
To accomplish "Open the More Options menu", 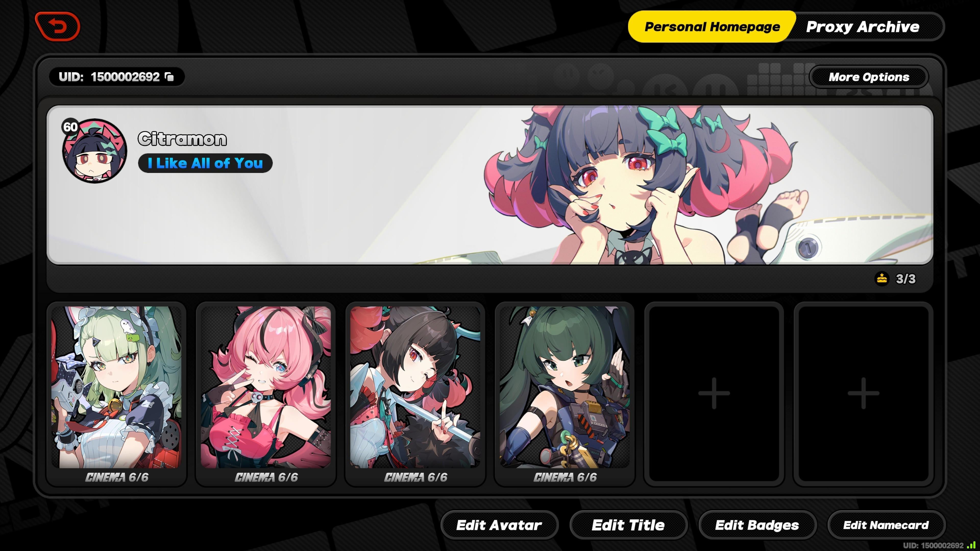I will tap(868, 77).
